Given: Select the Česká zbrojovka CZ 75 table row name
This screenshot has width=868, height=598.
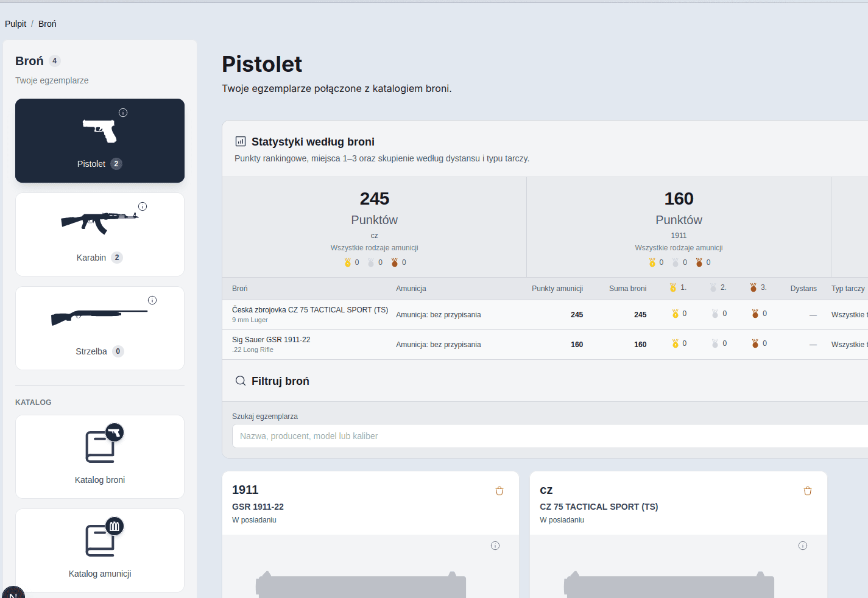Looking at the screenshot, I should tap(310, 310).
